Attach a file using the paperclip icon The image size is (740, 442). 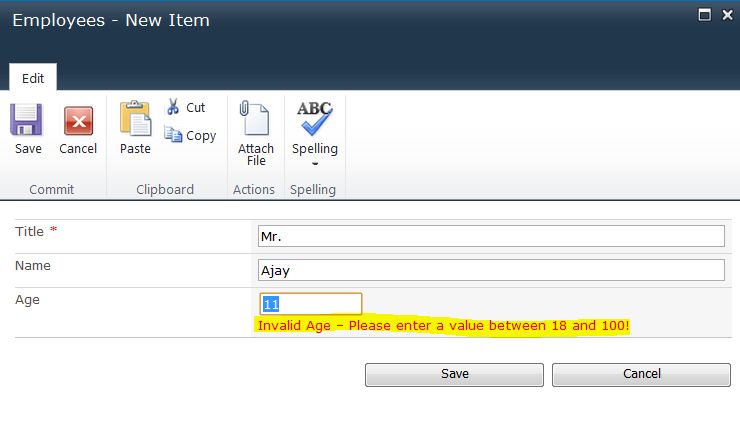(255, 119)
